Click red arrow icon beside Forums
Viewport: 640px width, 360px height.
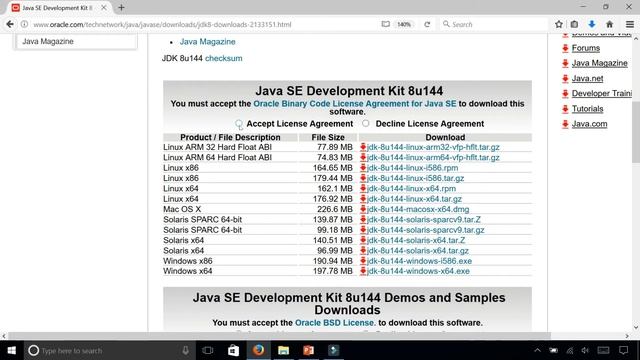(565, 48)
